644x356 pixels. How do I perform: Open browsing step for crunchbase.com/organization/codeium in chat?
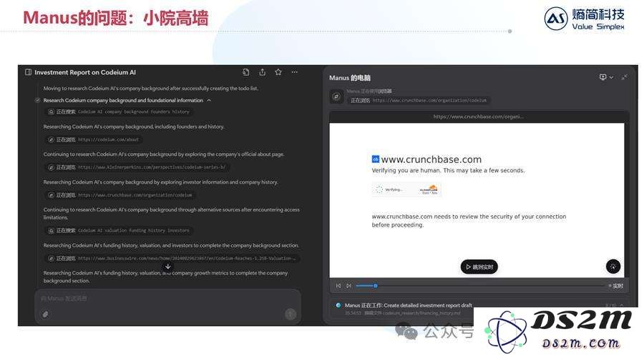pos(120,195)
